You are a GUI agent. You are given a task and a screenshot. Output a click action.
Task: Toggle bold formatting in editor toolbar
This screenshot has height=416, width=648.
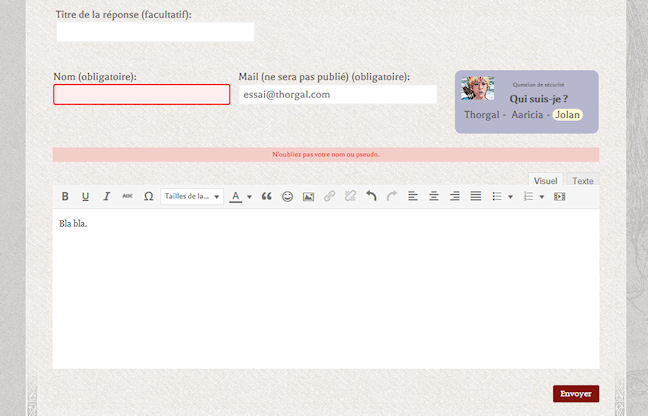65,197
